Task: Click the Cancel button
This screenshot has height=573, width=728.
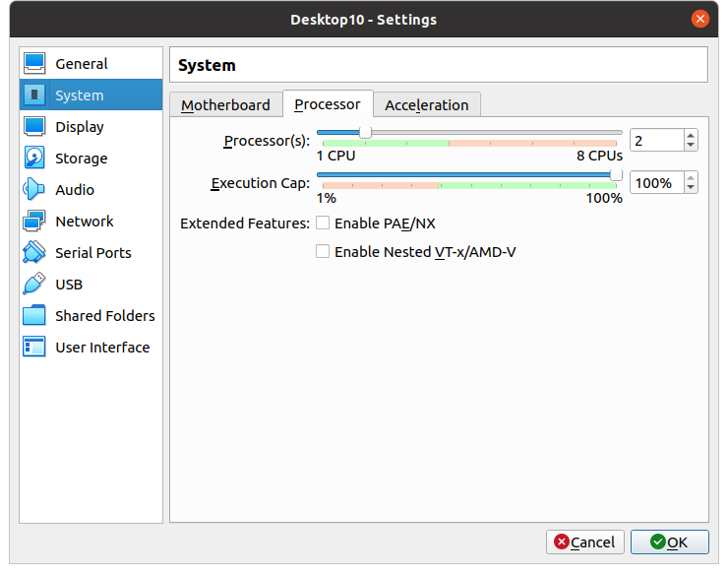Action: tap(584, 541)
